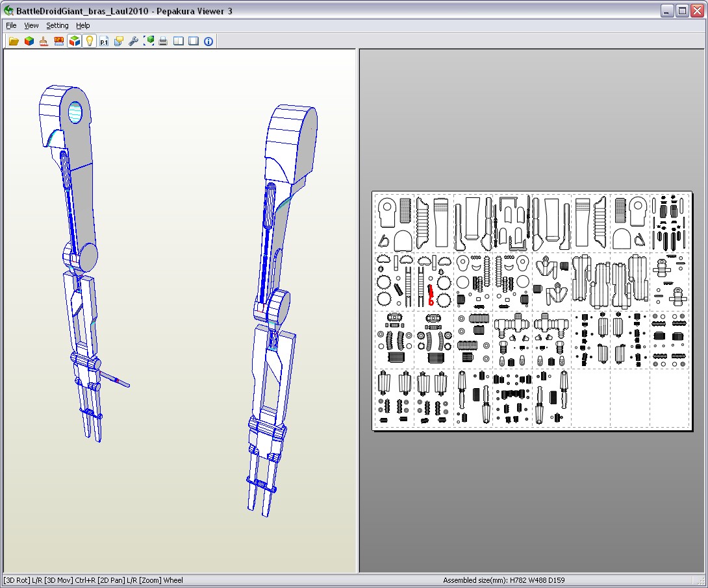Click the Open file folder icon
708x588 pixels.
pyautogui.click(x=13, y=41)
